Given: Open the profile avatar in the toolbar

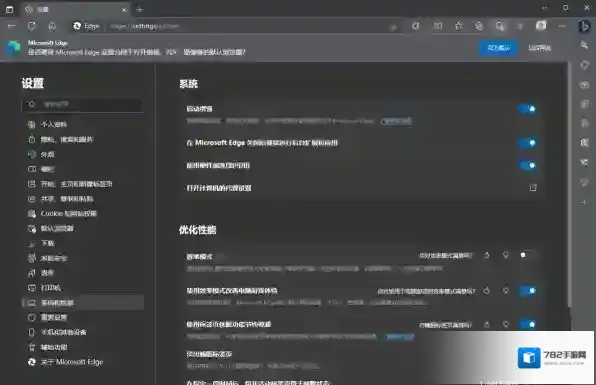Looking at the screenshot, I should click(541, 25).
